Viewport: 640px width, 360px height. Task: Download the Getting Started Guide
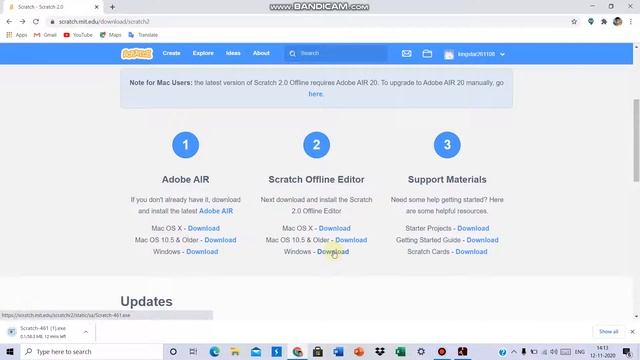pos(482,240)
